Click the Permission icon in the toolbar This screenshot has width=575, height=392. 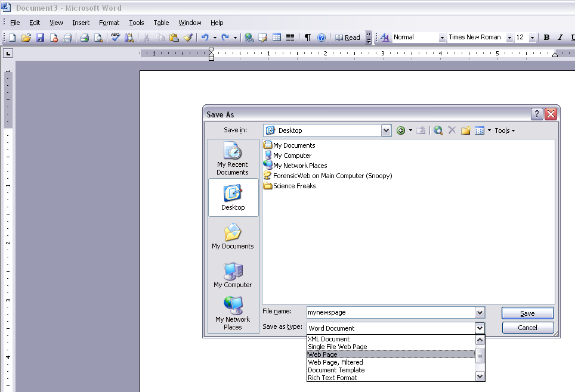pos(54,38)
